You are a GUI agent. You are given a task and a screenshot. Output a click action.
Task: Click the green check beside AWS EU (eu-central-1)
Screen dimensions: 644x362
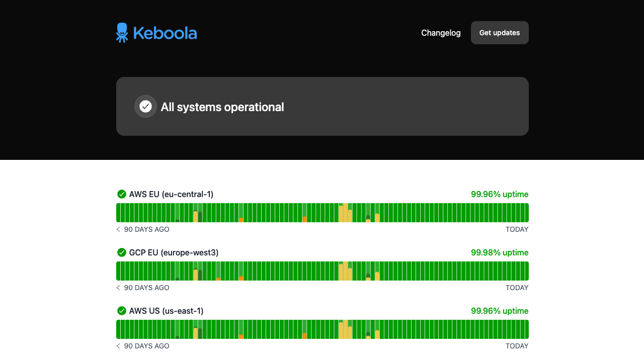coord(121,194)
